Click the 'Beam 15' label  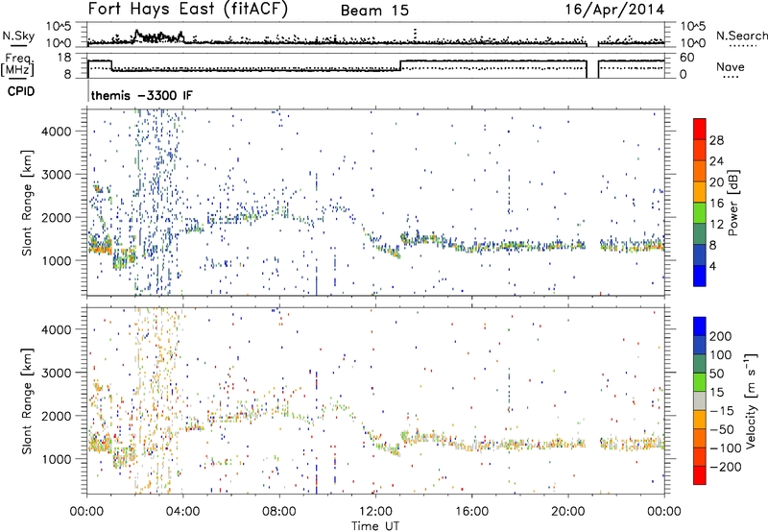[x=374, y=11]
